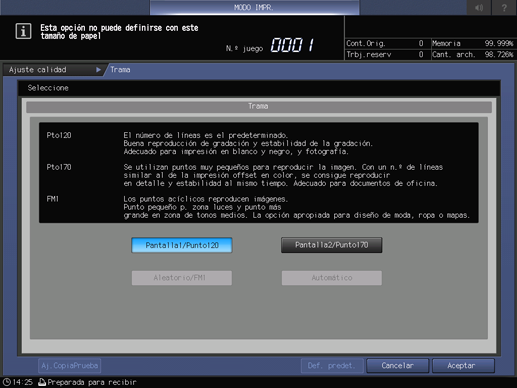Click the Aj.CopiaPrueba button

coord(70,366)
